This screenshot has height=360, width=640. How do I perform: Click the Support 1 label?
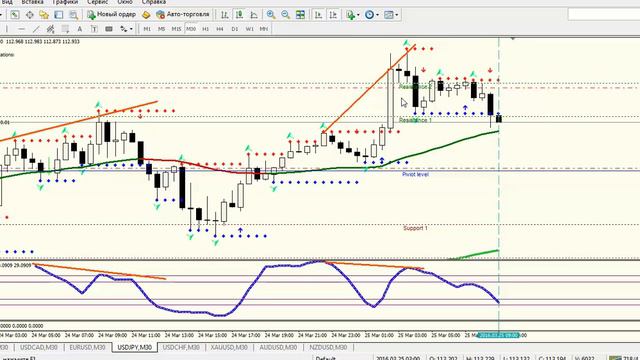(415, 228)
